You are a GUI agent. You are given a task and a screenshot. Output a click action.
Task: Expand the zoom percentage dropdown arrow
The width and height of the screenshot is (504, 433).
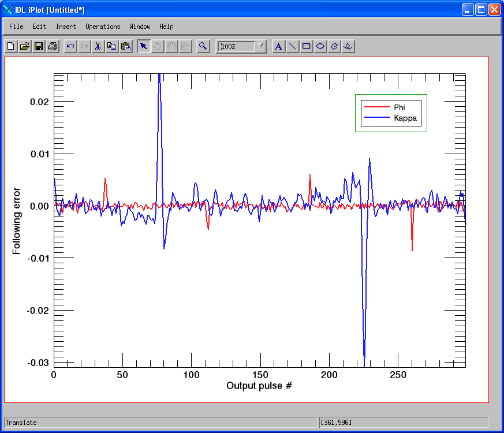tap(261, 46)
